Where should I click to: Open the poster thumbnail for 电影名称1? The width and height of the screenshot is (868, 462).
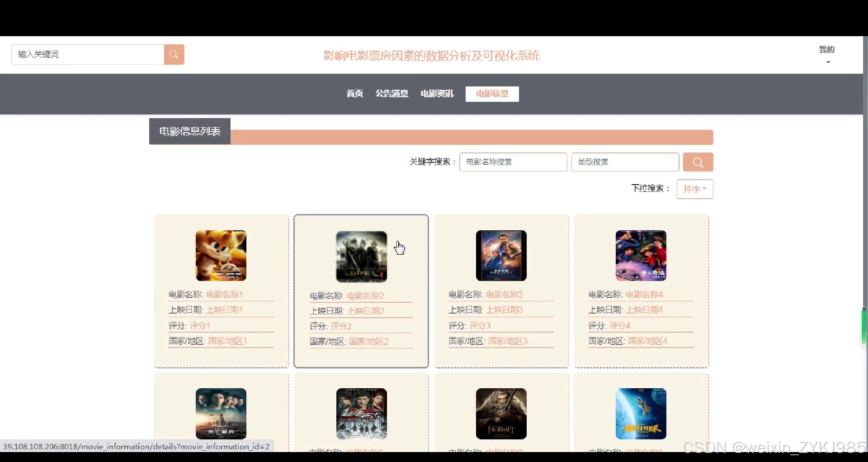(x=221, y=256)
